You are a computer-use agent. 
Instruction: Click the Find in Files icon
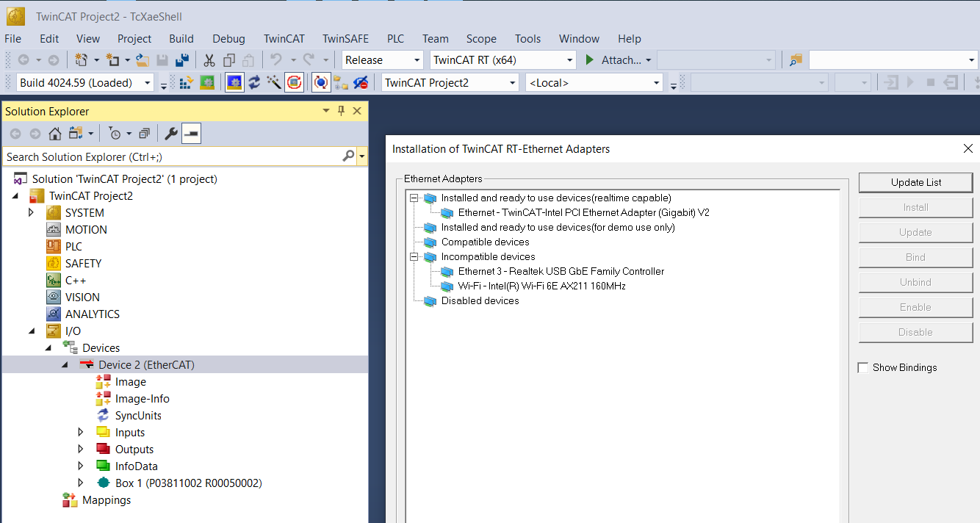point(796,60)
